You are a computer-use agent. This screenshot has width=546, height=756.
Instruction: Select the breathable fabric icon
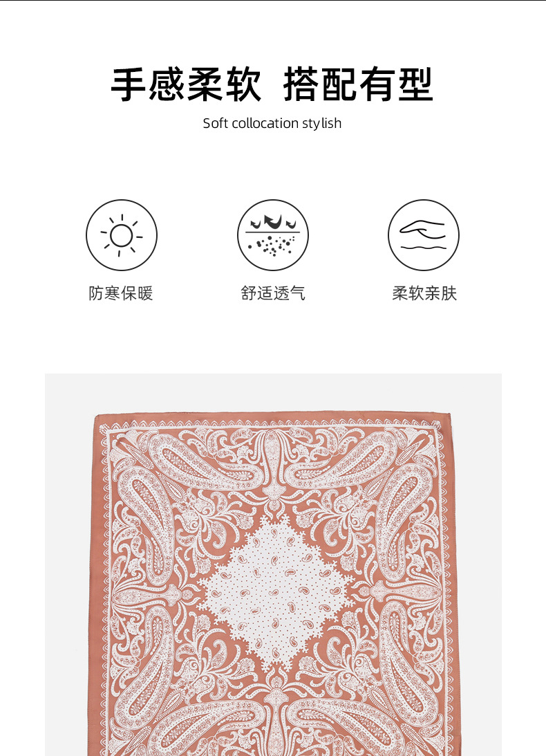(x=273, y=235)
